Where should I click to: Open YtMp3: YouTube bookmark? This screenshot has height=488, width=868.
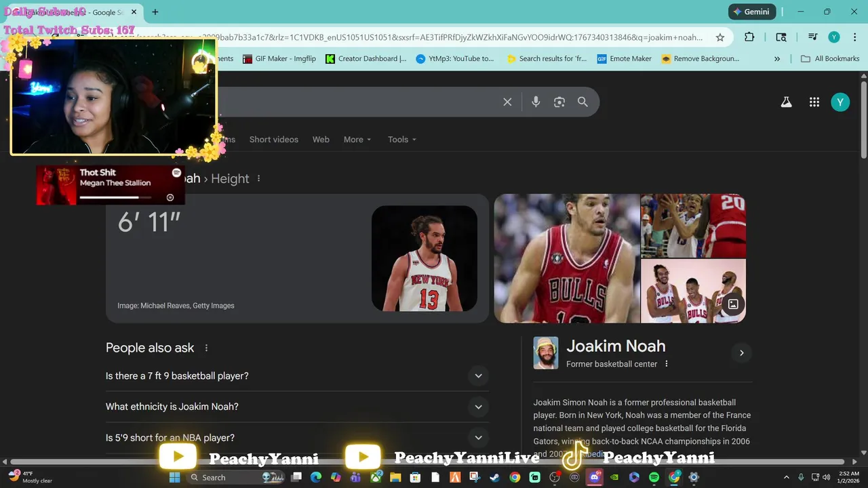tap(455, 59)
